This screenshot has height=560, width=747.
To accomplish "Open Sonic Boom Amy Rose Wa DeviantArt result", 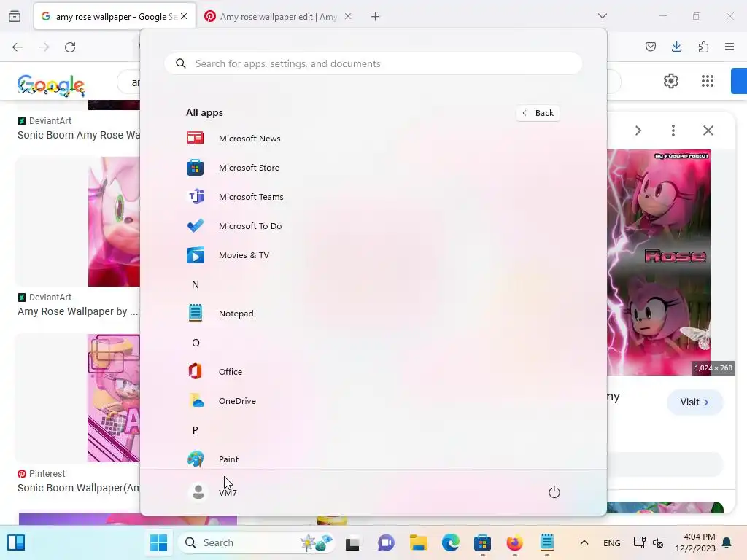I will pos(79,135).
